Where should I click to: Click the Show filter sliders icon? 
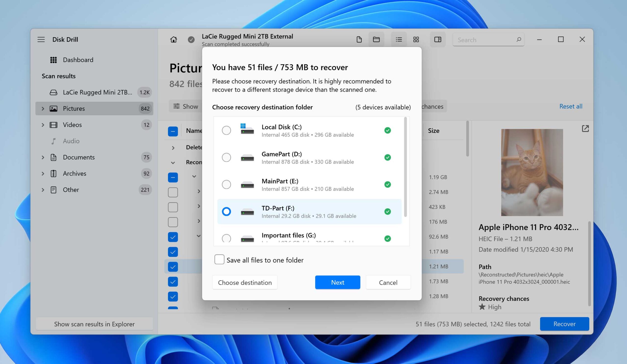tap(176, 106)
